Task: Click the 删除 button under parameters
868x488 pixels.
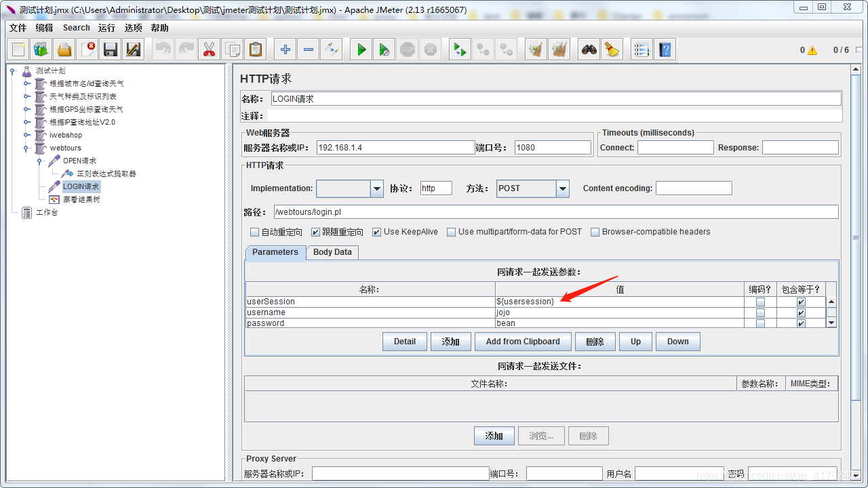Action: point(595,342)
